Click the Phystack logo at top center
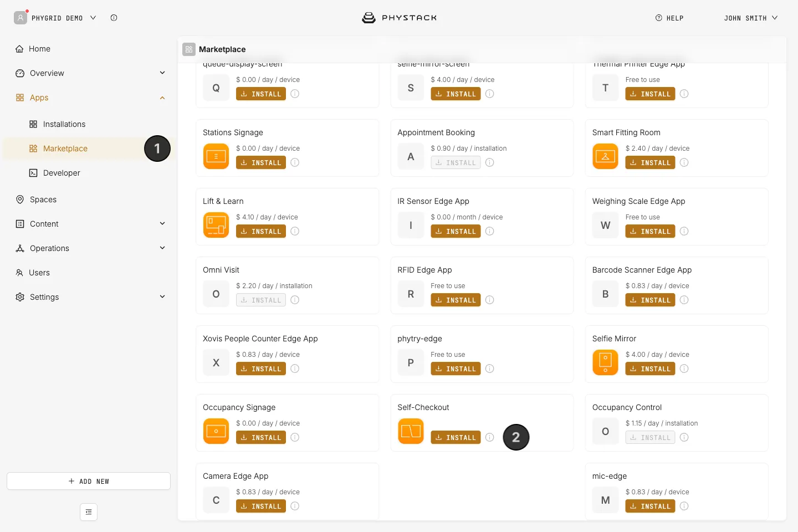 pyautogui.click(x=399, y=18)
